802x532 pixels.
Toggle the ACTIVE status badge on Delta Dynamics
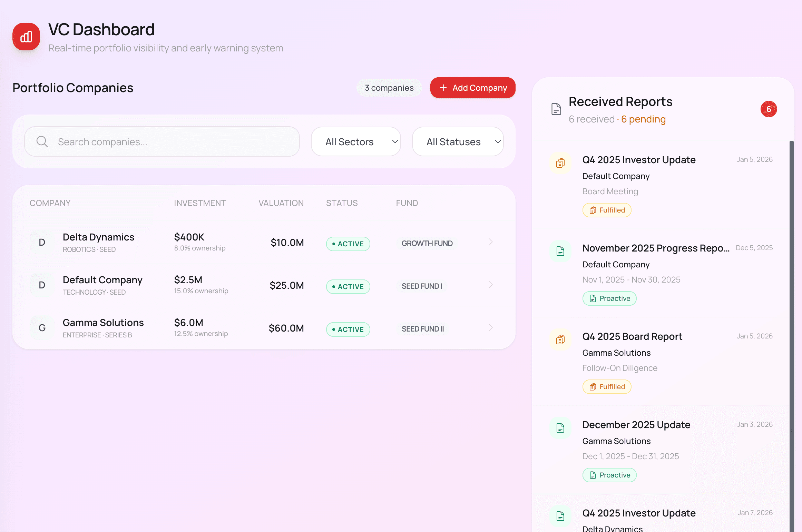[348, 244]
